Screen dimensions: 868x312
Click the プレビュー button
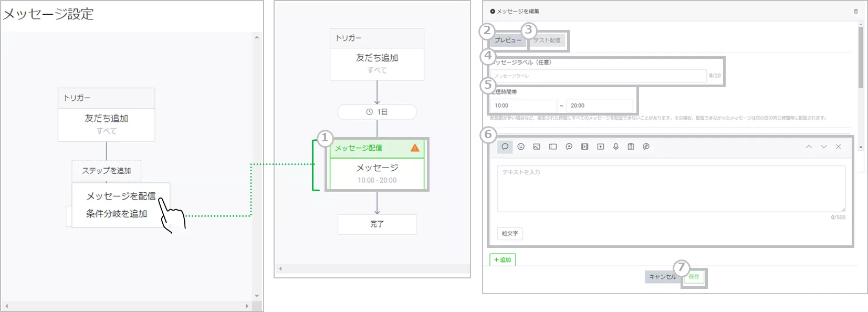click(508, 40)
